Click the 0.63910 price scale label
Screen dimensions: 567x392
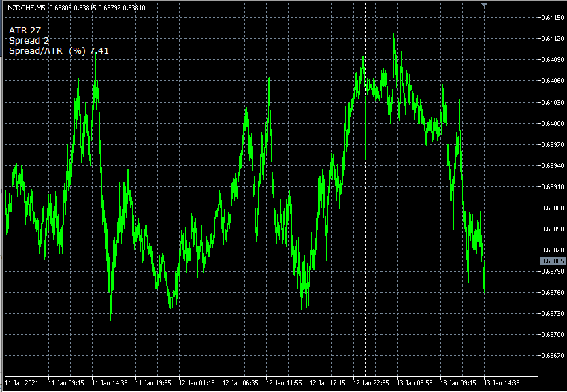553,187
